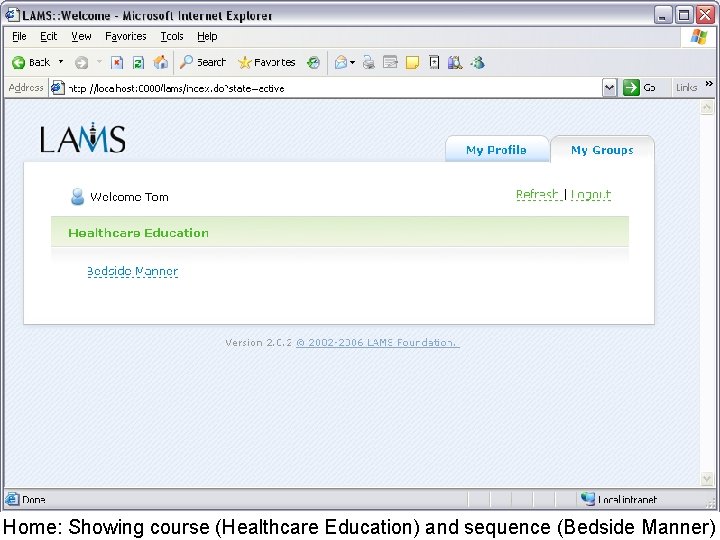Click the Forward navigation button
This screenshot has height=540, width=720.
82,62
